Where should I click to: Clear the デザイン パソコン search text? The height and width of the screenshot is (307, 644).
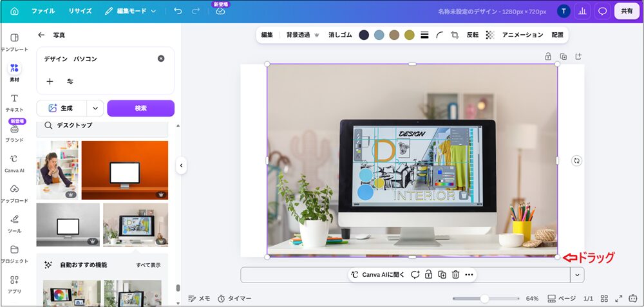pyautogui.click(x=161, y=59)
